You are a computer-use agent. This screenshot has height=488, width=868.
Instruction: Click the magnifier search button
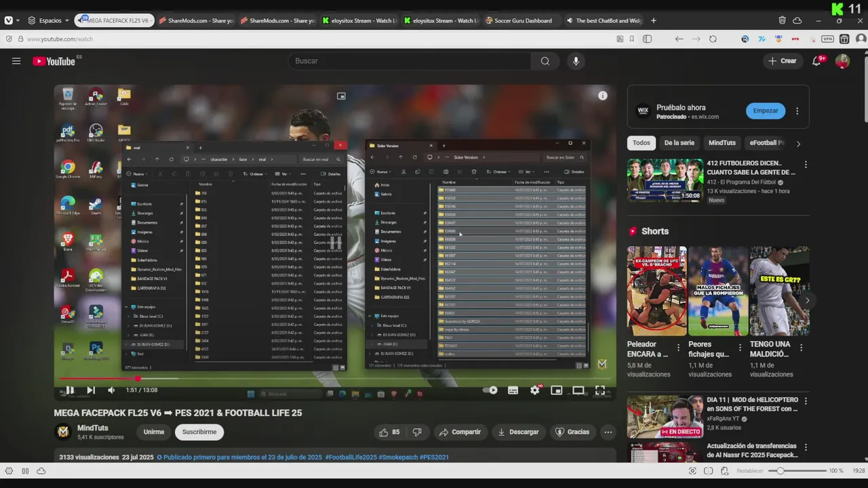[545, 61]
